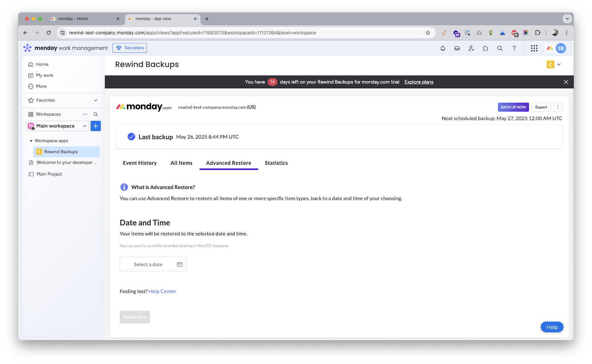Image resolution: width=592 pixels, height=364 pixels.
Task: Click the 14 days left badge
Action: tap(272, 82)
